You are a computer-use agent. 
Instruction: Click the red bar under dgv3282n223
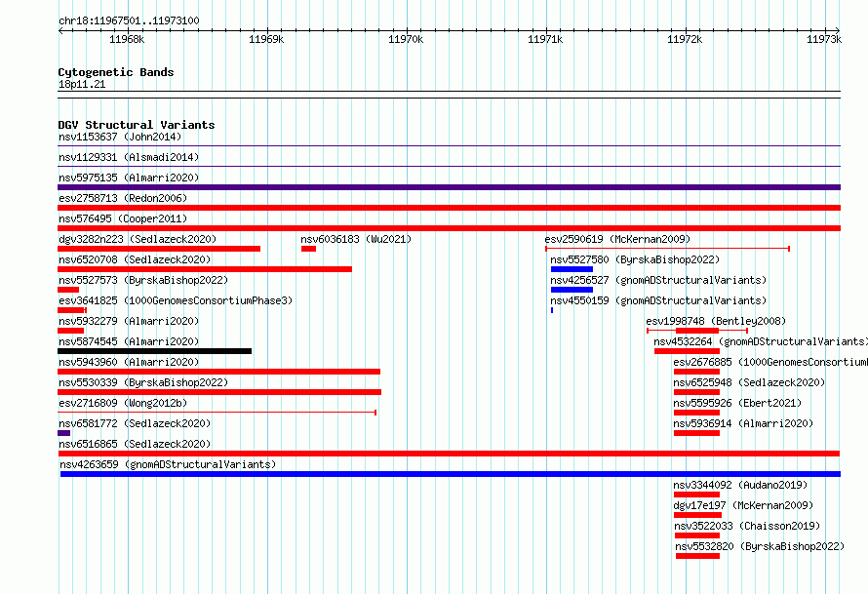(x=159, y=249)
